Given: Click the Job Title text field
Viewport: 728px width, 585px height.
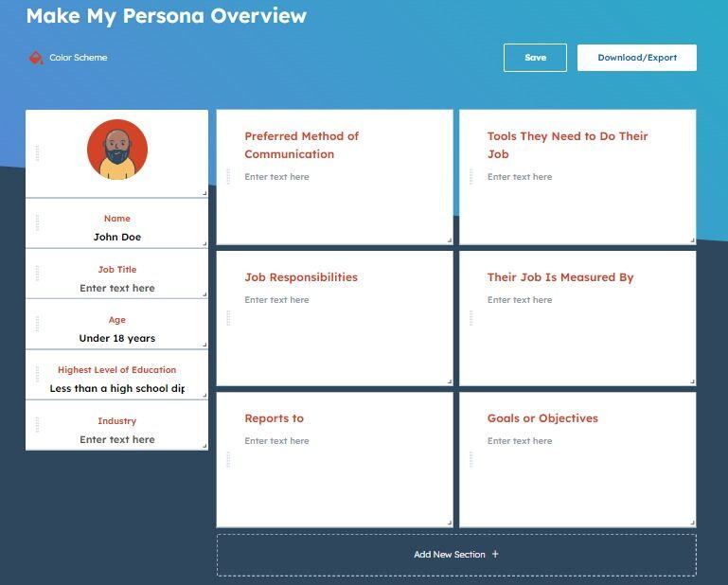Looking at the screenshot, I should (x=117, y=288).
